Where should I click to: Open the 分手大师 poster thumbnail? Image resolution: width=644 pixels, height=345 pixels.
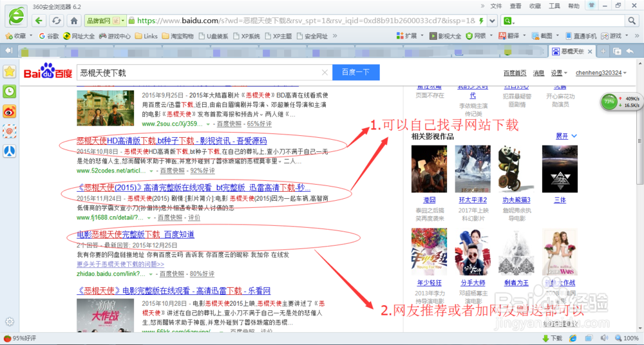coord(472,252)
